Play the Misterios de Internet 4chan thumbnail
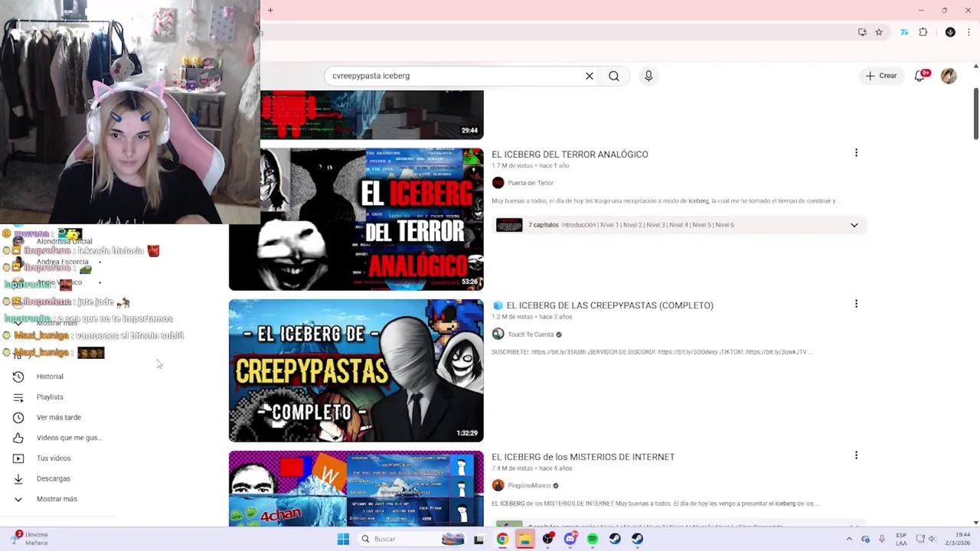This screenshot has height=551, width=980. 356,488
